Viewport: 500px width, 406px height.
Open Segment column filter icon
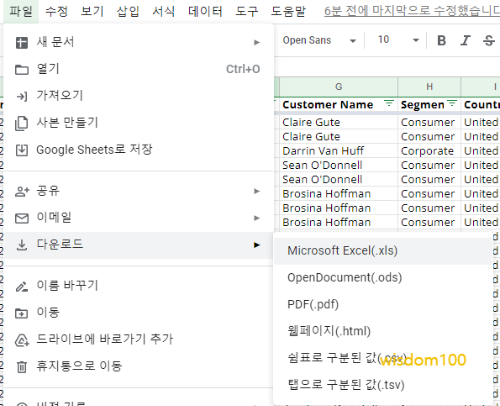(x=452, y=103)
